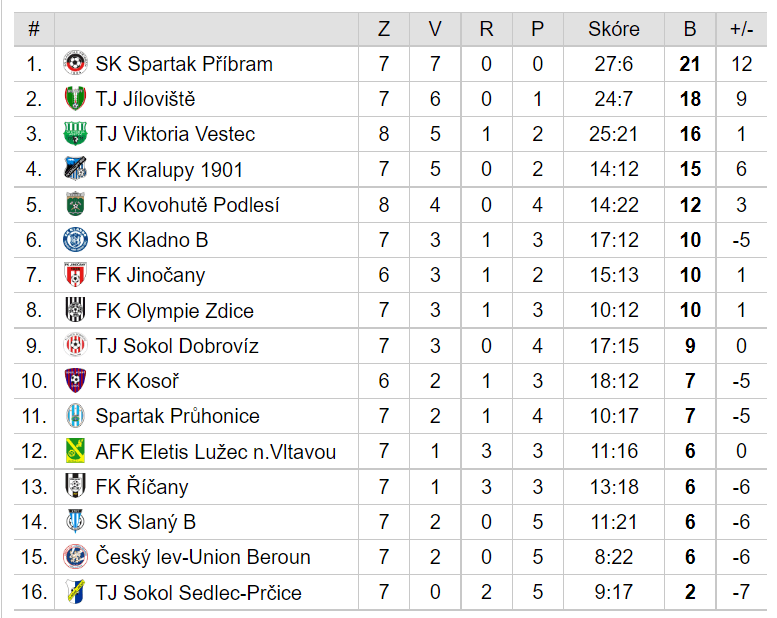This screenshot has height=618, width=777.
Task: Click the Spartak Průhonice team name
Action: 177,416
